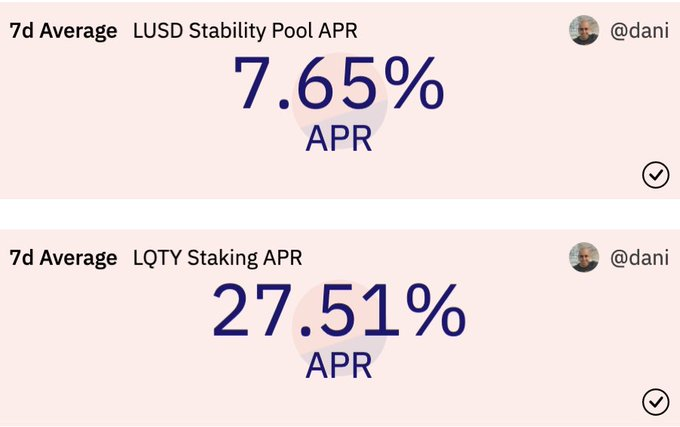The width and height of the screenshot is (680, 427).
Task: Select the 27.51% counter value
Action: tap(338, 311)
